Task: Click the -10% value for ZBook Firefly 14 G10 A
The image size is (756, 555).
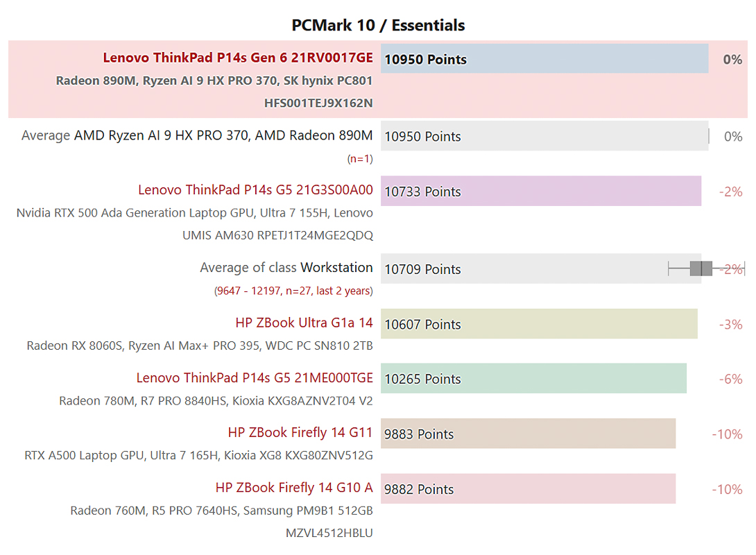Action: 727,489
